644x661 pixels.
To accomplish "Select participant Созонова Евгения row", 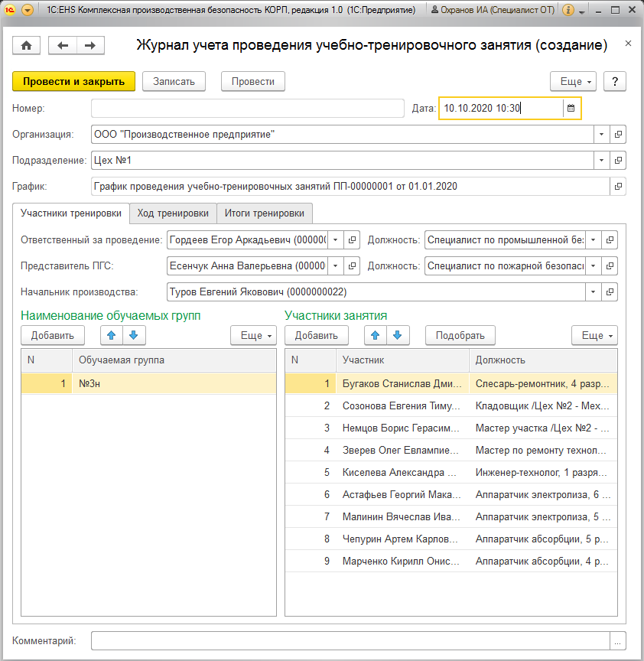I will (x=451, y=406).
